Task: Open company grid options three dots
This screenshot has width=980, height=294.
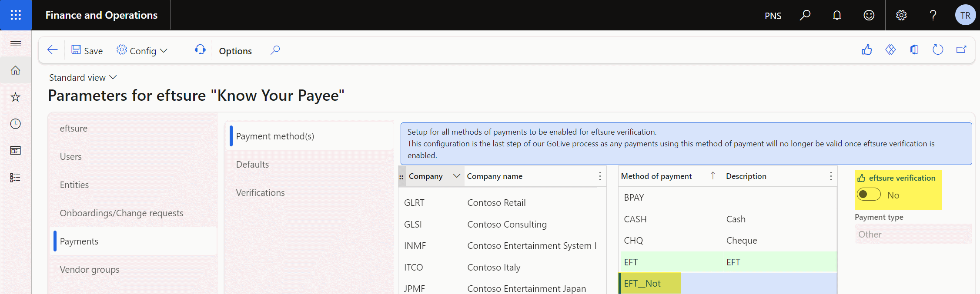Action: [x=600, y=176]
